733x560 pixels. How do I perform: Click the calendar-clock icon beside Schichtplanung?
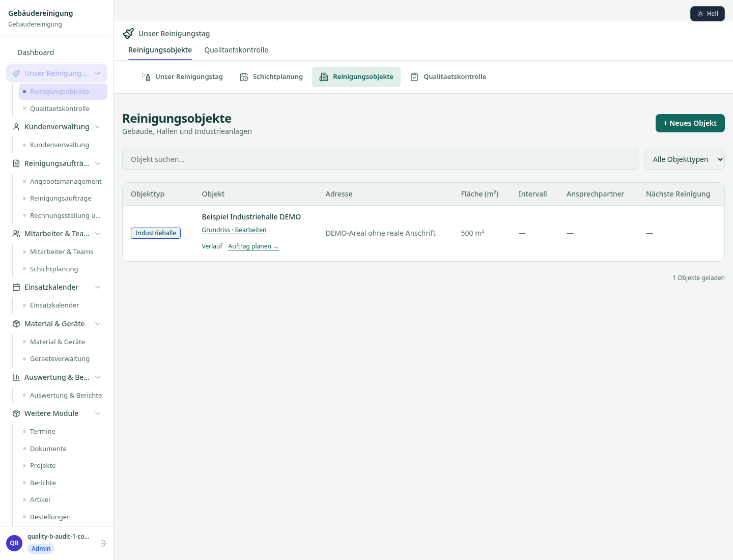pos(244,77)
